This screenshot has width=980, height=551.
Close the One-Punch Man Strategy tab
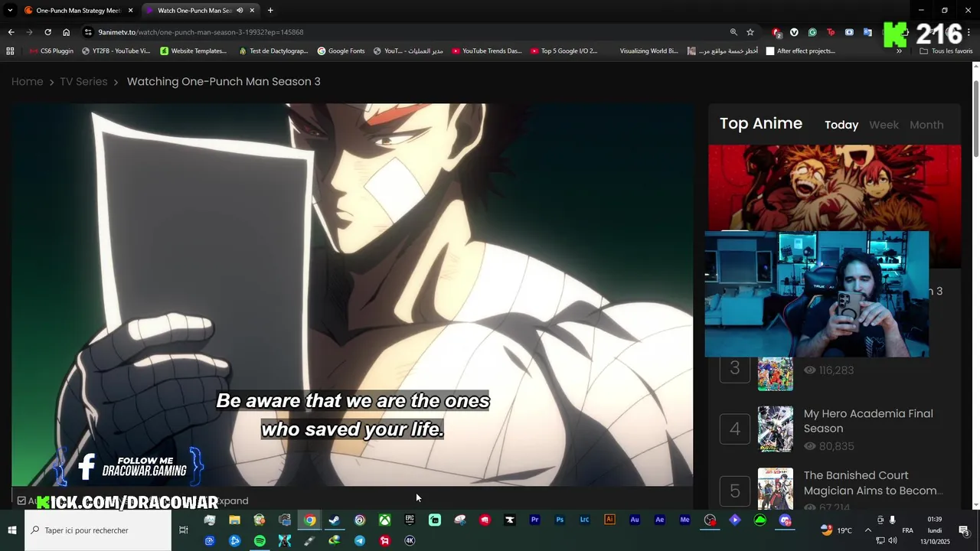[130, 10]
